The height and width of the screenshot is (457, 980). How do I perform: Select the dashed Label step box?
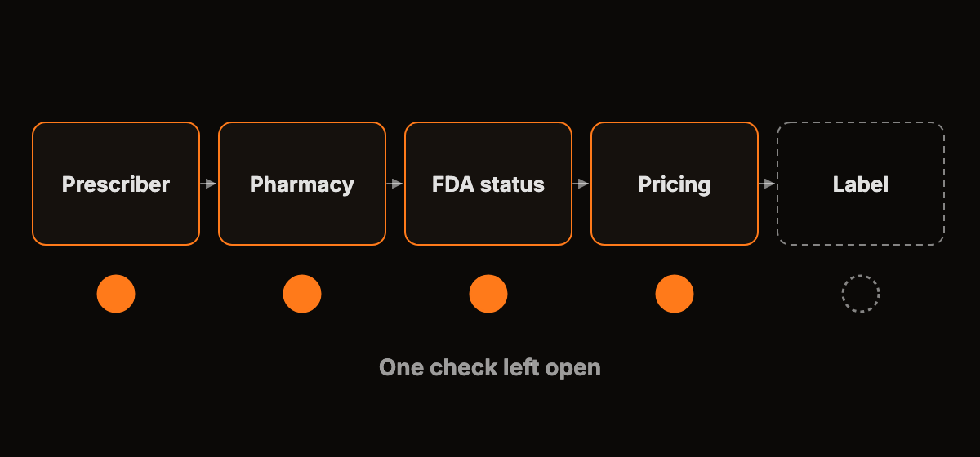point(861,184)
